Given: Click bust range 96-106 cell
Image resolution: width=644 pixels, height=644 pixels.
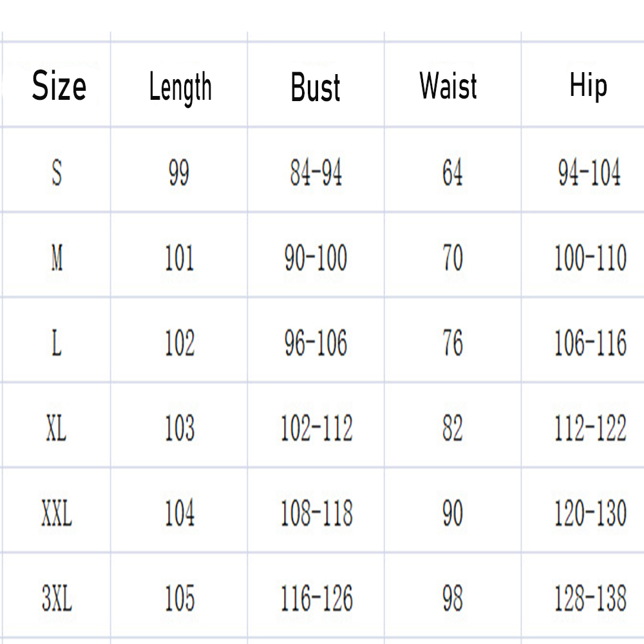Looking at the screenshot, I should (316, 343).
